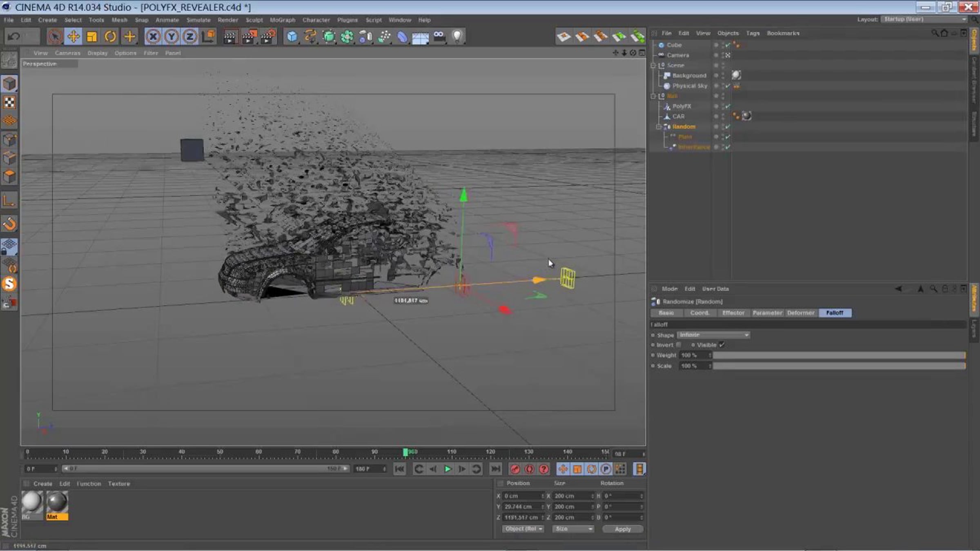Collapse the Scene group in object tree
Screen dimensions: 980x551
(x=653, y=65)
